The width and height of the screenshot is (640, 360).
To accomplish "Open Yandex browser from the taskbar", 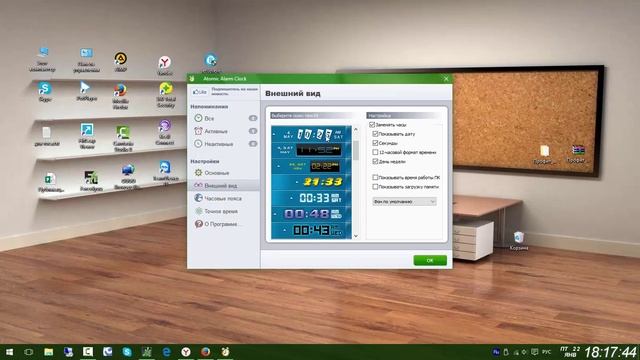I will click(186, 352).
